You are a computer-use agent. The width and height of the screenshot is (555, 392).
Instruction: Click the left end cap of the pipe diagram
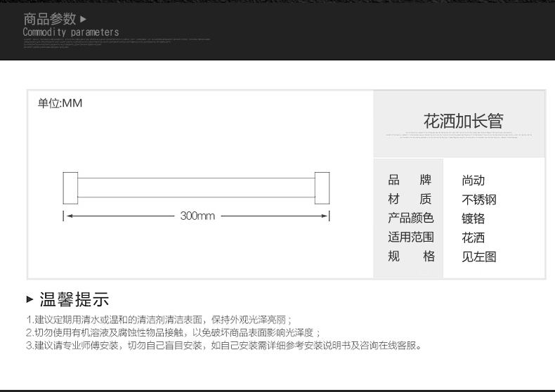[70, 188]
